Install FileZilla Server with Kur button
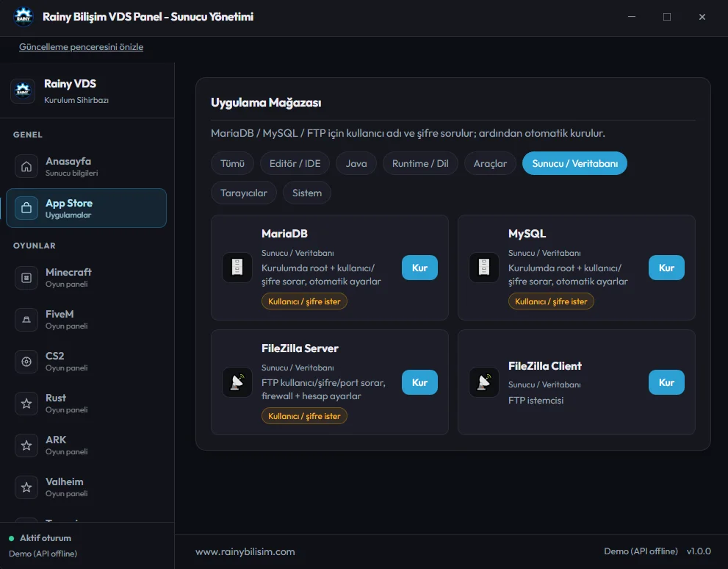 click(x=419, y=382)
